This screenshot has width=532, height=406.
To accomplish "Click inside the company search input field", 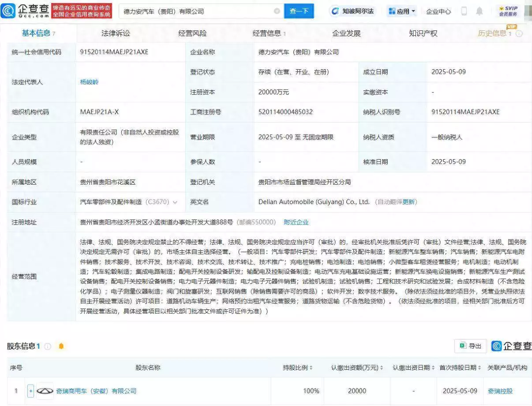I will pos(199,11).
